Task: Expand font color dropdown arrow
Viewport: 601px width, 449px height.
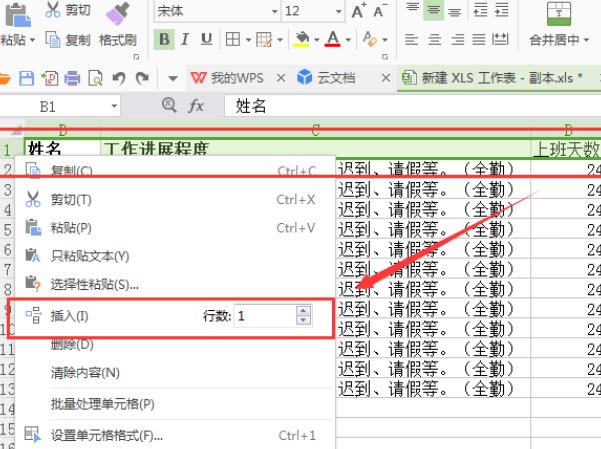Action: (348, 39)
